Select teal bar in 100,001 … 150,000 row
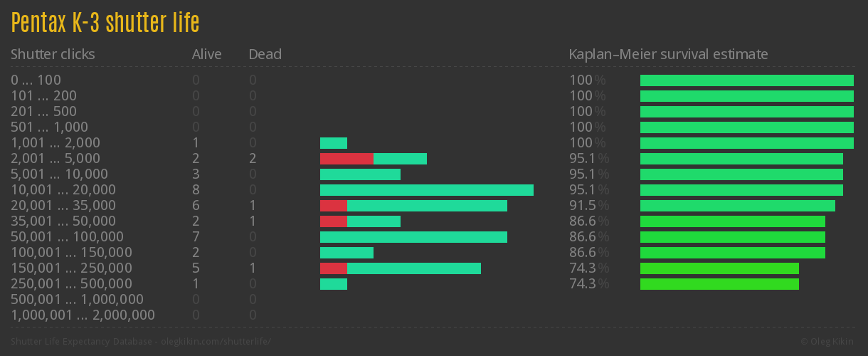Viewport: 868px width, 356px height. point(346,253)
